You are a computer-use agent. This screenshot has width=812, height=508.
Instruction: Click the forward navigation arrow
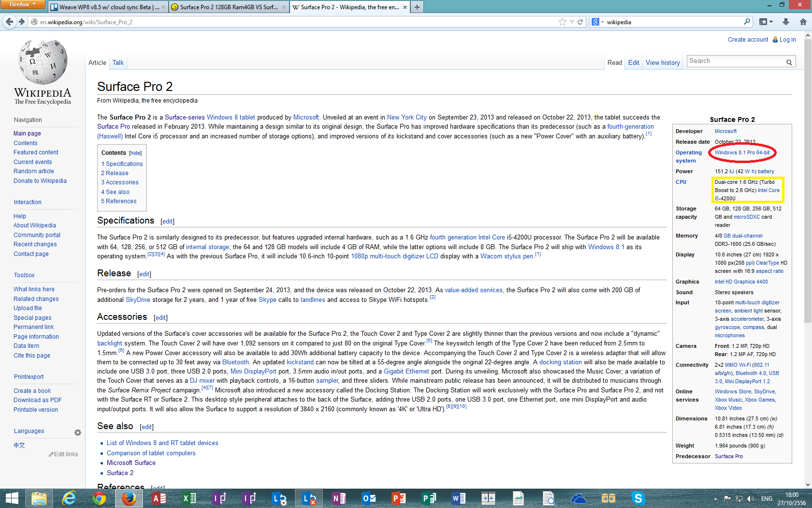point(22,22)
